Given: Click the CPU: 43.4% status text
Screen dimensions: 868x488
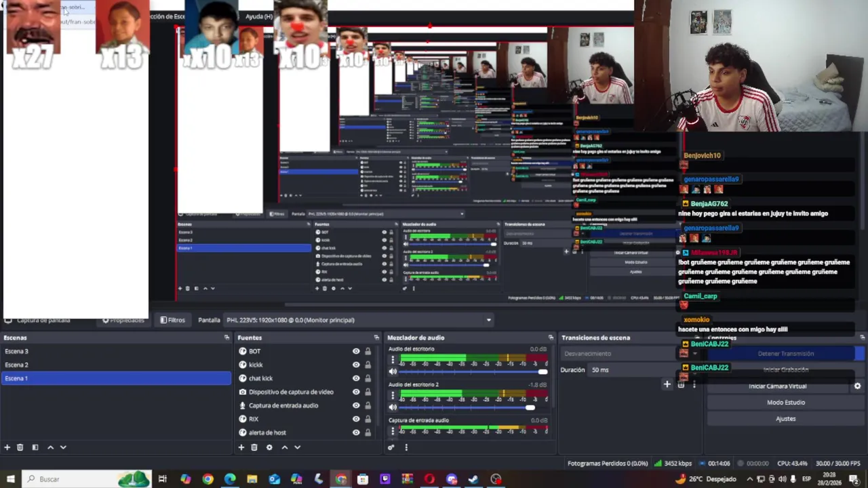Looking at the screenshot, I should pos(792,464).
